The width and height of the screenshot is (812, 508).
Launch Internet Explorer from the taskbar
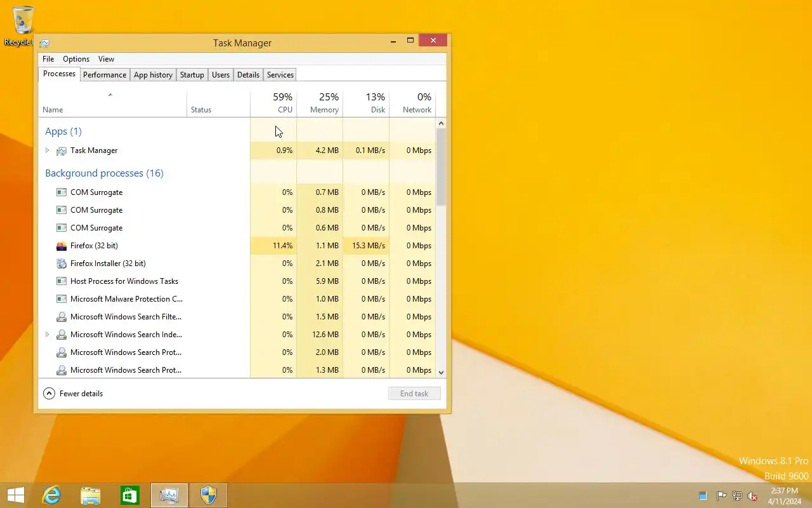tap(51, 495)
